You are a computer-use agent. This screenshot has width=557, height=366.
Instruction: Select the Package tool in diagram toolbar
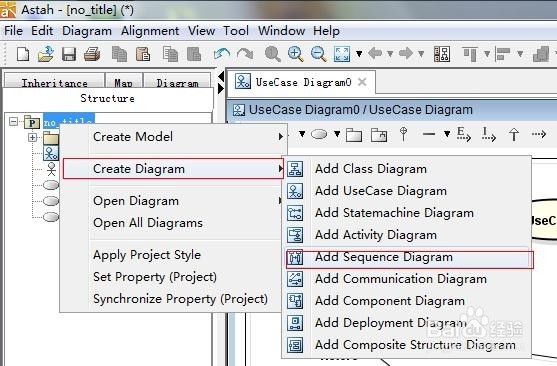[354, 135]
